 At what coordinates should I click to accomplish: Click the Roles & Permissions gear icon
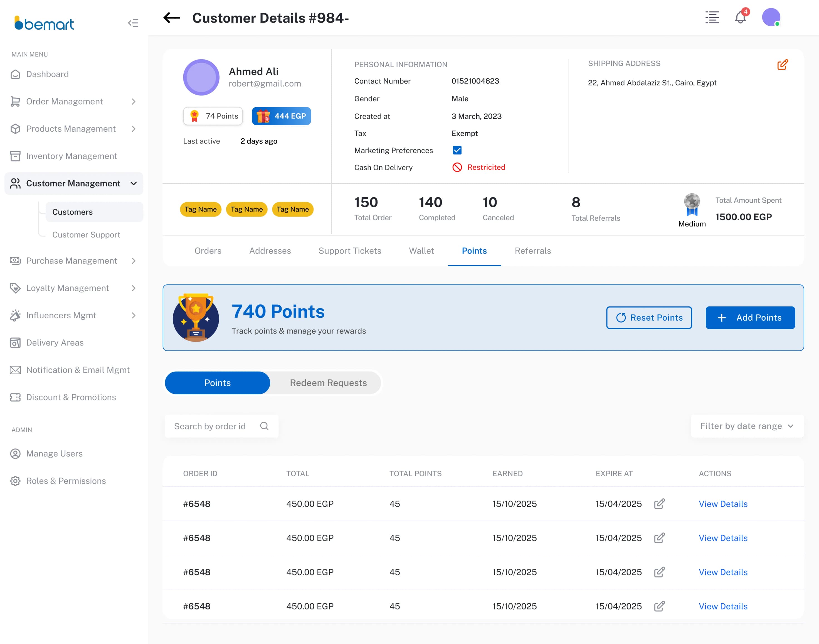pyautogui.click(x=15, y=481)
